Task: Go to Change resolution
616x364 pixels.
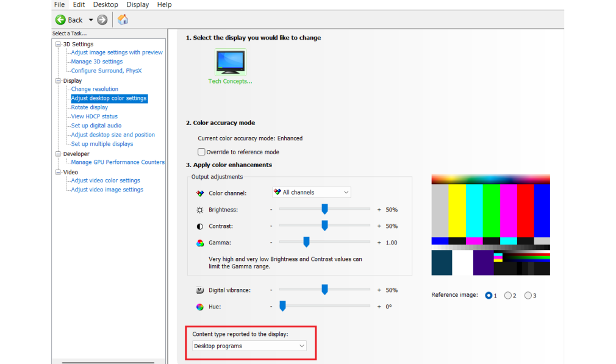Action: 95,89
